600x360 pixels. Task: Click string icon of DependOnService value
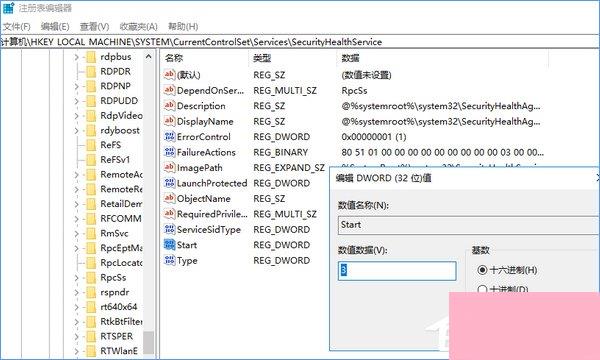pos(169,90)
